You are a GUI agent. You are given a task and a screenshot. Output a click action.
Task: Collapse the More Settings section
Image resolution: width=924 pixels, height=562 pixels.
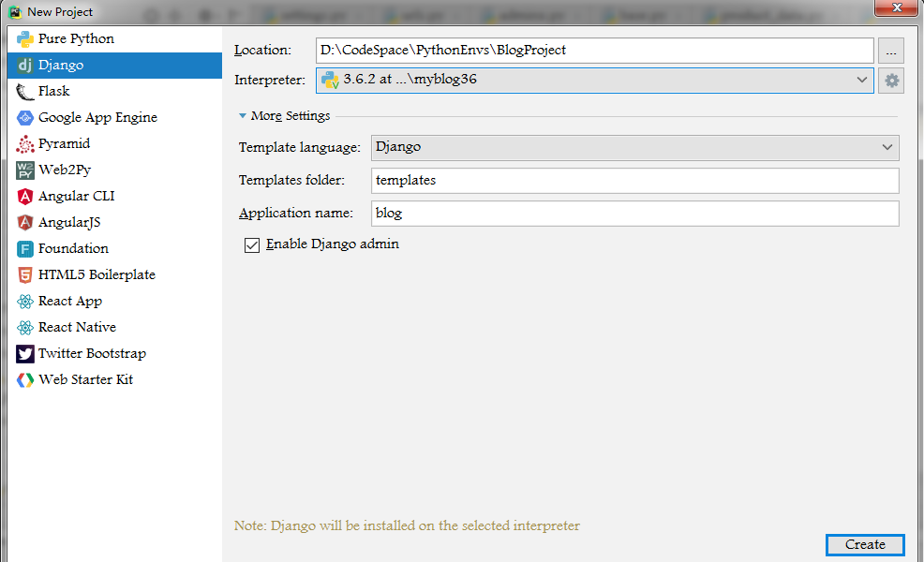[242, 116]
